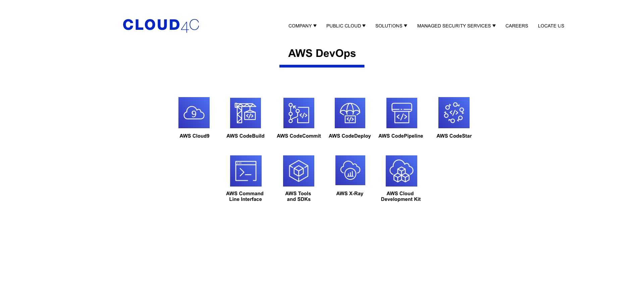Select the AWS CodeBuild crane icon

[x=246, y=113]
